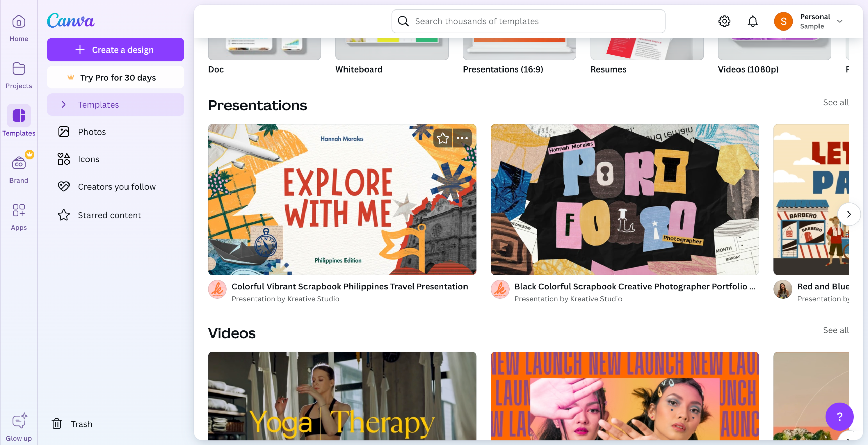The width and height of the screenshot is (868, 445).
Task: Open Icons in the side menu
Action: click(116, 159)
